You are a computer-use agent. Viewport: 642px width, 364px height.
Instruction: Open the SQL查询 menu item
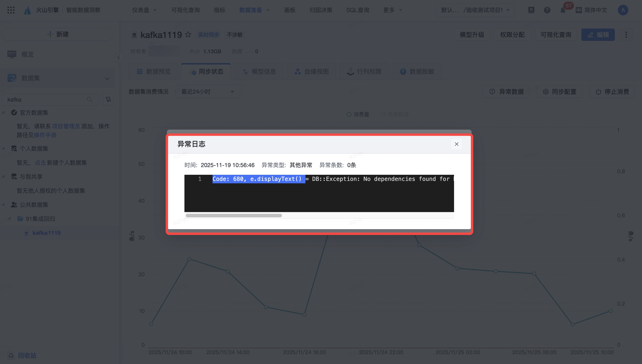[357, 10]
